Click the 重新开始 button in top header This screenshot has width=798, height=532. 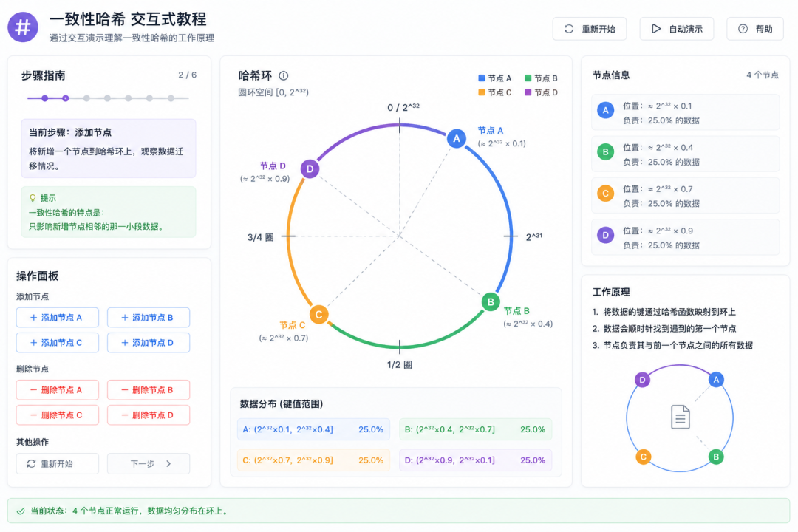[x=590, y=29]
